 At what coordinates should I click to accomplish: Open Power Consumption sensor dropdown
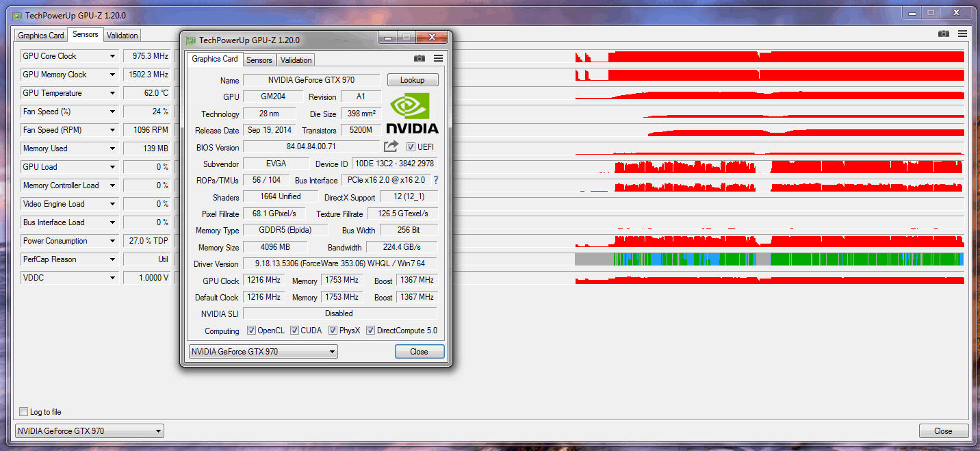(113, 241)
